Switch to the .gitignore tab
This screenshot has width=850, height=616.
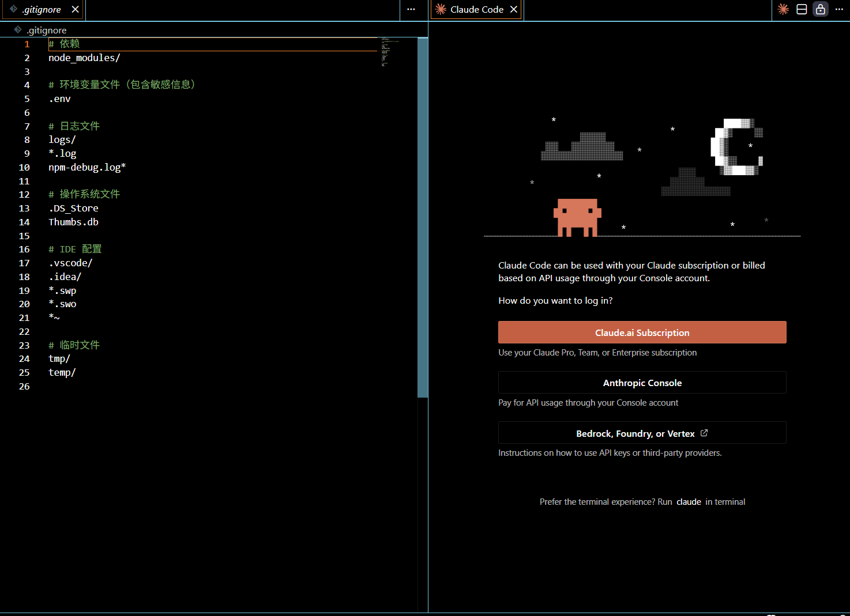point(42,10)
